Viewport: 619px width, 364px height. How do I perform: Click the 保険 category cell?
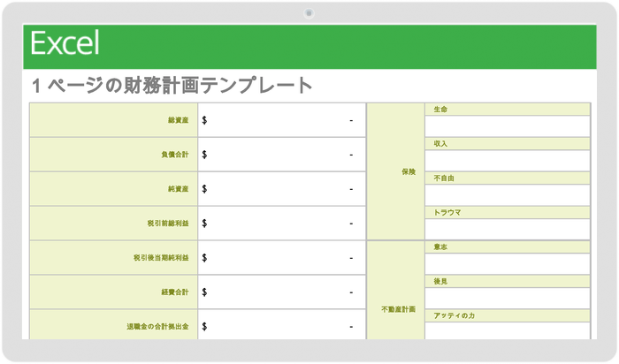[x=396, y=171]
